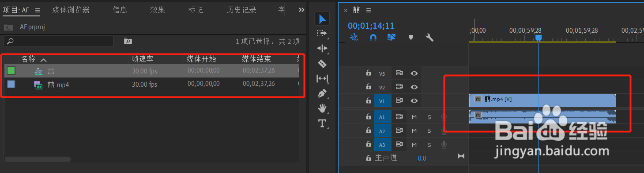644x173 pixels.
Task: Switch to 信息 tab
Action: pyautogui.click(x=120, y=10)
